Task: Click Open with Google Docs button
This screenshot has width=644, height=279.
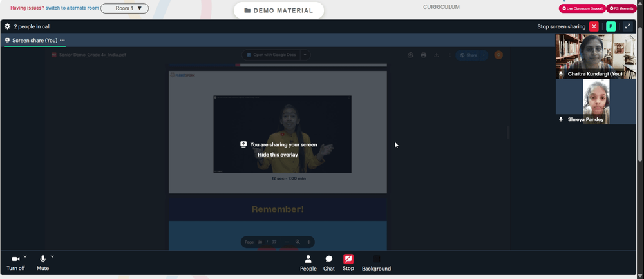Action: 271,55
